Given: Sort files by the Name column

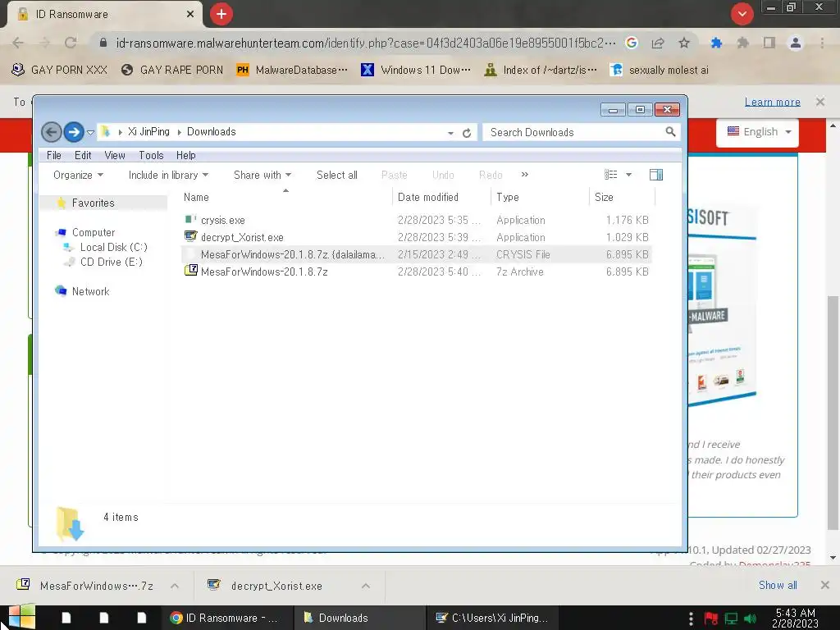Looking at the screenshot, I should (285, 197).
